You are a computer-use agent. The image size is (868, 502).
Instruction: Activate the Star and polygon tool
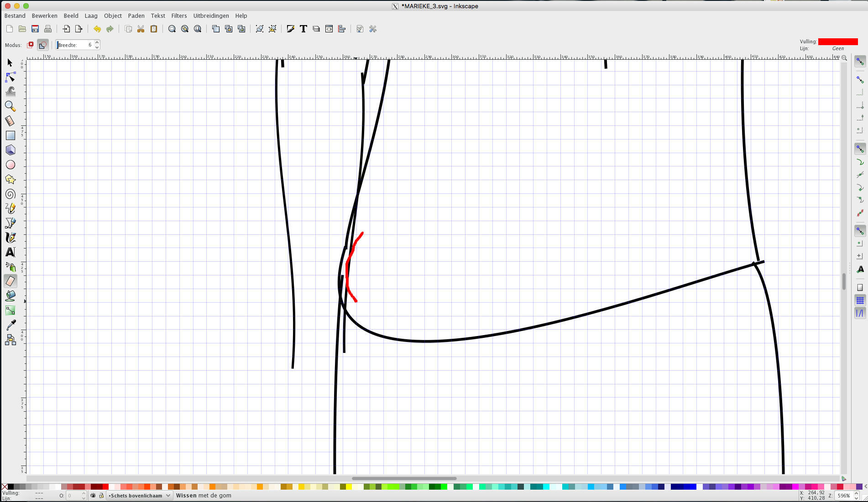(x=10, y=179)
